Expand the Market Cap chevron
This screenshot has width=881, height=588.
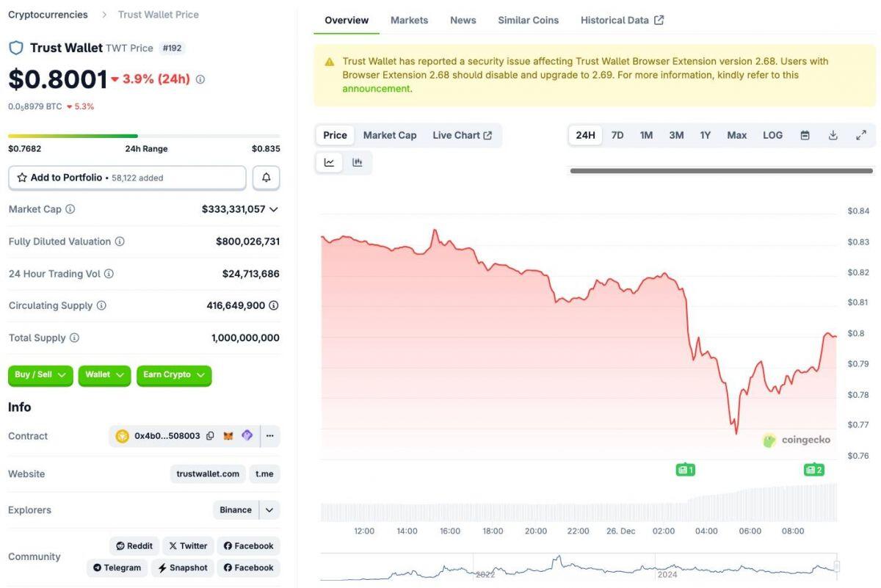(x=274, y=209)
